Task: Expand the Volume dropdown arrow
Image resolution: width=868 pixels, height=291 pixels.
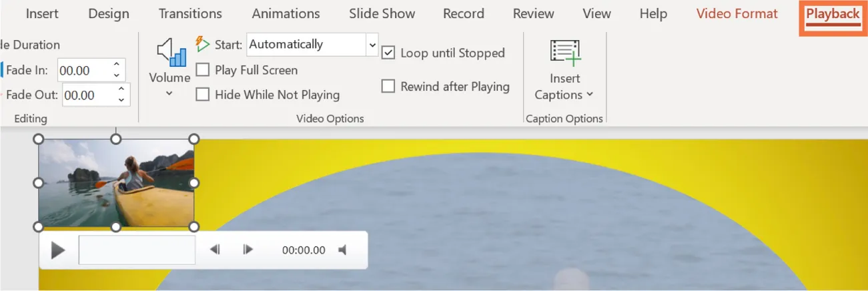Action: coord(169,93)
